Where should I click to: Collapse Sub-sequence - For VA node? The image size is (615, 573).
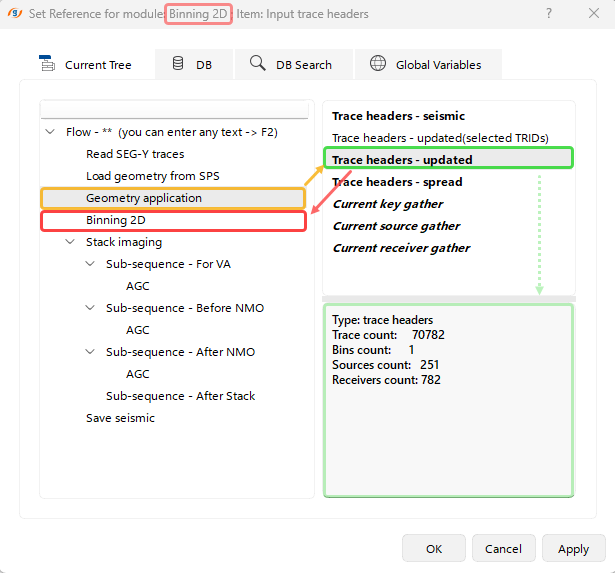tap(90, 264)
